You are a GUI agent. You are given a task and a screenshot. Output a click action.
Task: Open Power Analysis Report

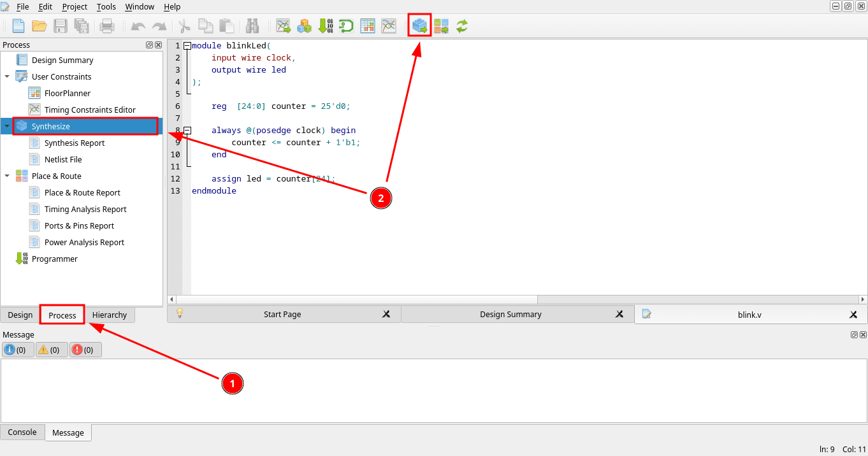pyautogui.click(x=84, y=242)
